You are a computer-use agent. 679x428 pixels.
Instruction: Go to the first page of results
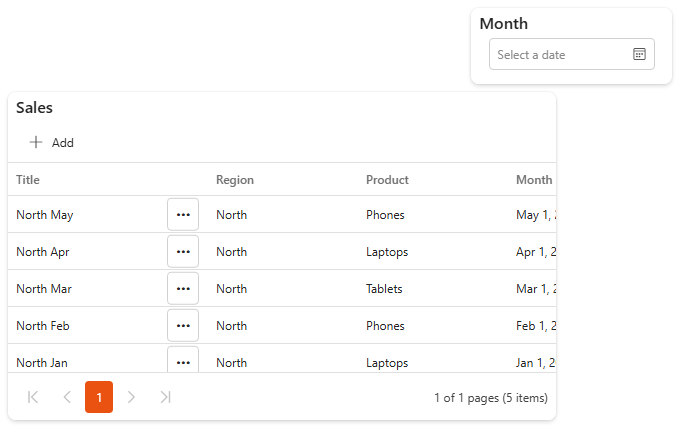point(33,397)
